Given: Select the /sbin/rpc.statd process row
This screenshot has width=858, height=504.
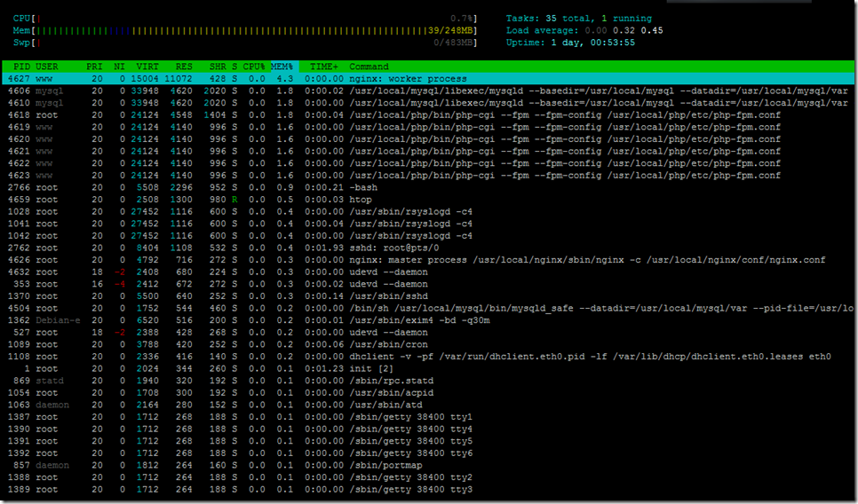Looking at the screenshot, I should click(x=428, y=381).
